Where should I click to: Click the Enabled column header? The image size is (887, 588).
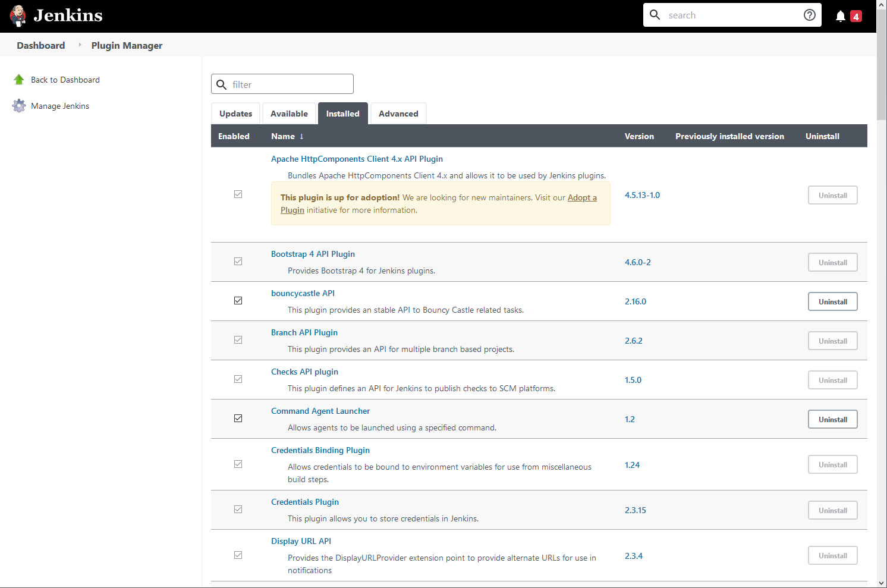(234, 136)
